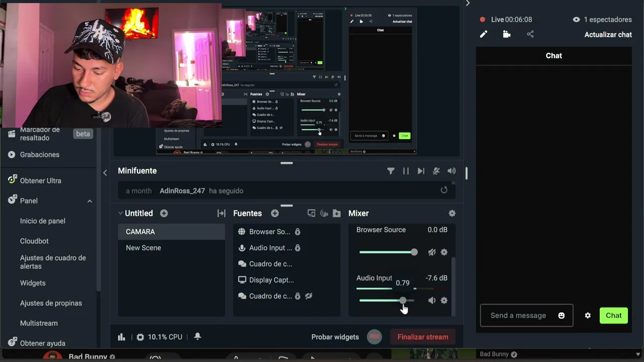Click Finalizar stream
The width and height of the screenshot is (644, 362).
click(x=423, y=337)
